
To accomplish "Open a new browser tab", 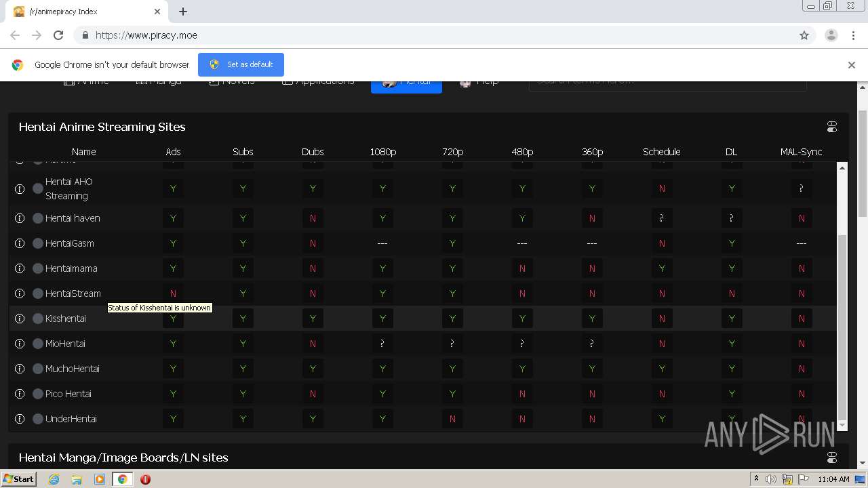I will pos(183,12).
